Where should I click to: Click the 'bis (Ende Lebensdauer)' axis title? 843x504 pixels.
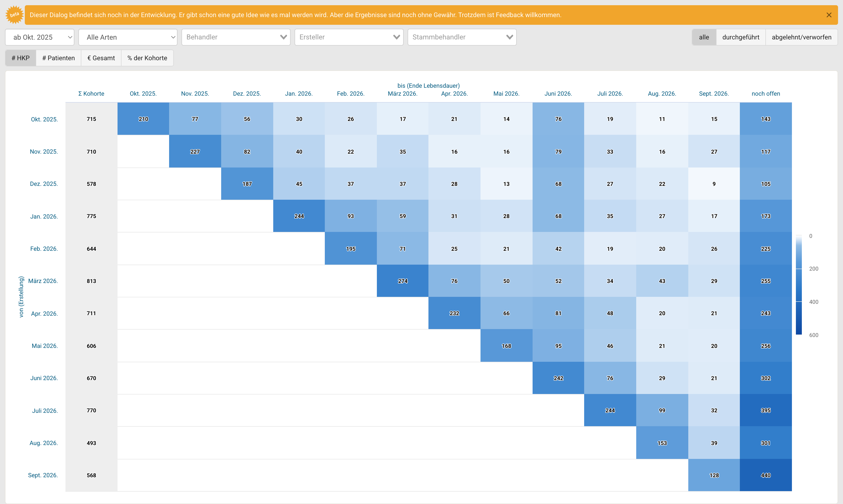(x=428, y=85)
